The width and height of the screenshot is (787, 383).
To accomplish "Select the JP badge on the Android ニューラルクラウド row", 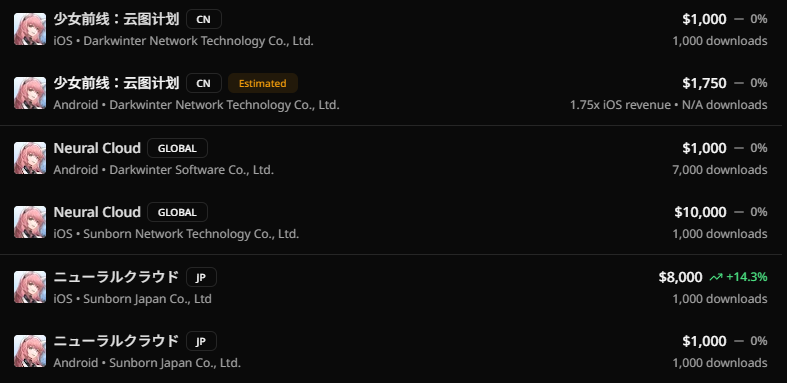I will coord(201,341).
